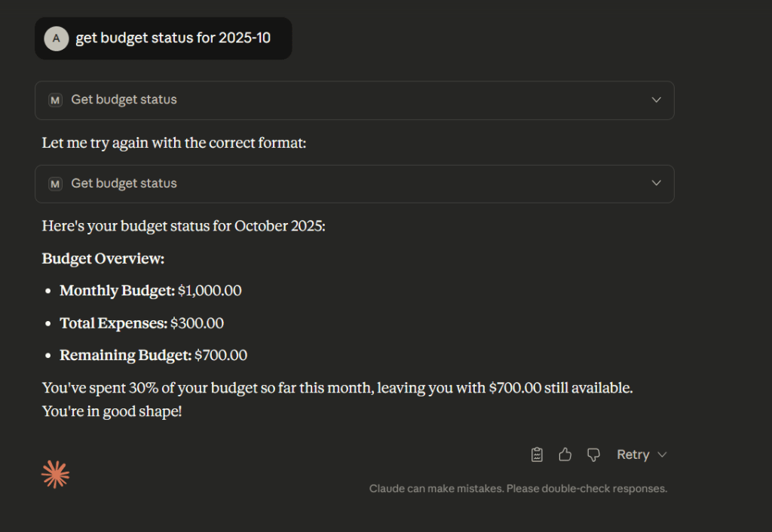772x532 pixels.
Task: Click the 'Claude can make mistakes' disclaimer
Action: (x=518, y=488)
